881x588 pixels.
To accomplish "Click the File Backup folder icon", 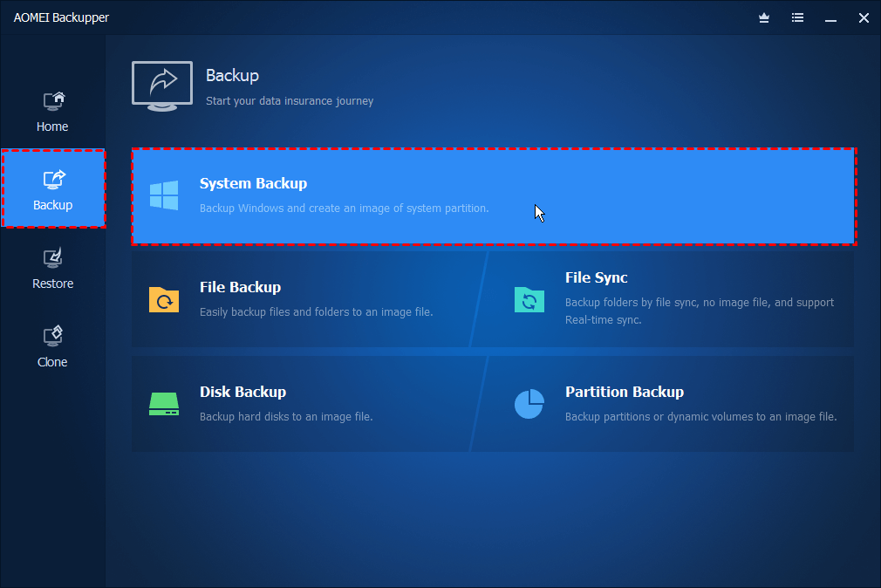I will point(164,299).
